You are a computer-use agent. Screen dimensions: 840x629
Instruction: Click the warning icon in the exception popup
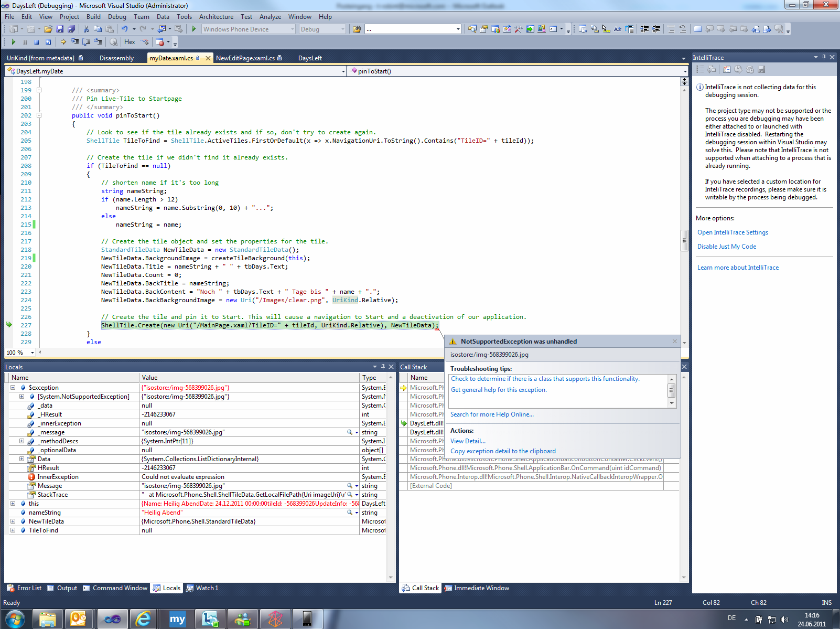click(453, 342)
